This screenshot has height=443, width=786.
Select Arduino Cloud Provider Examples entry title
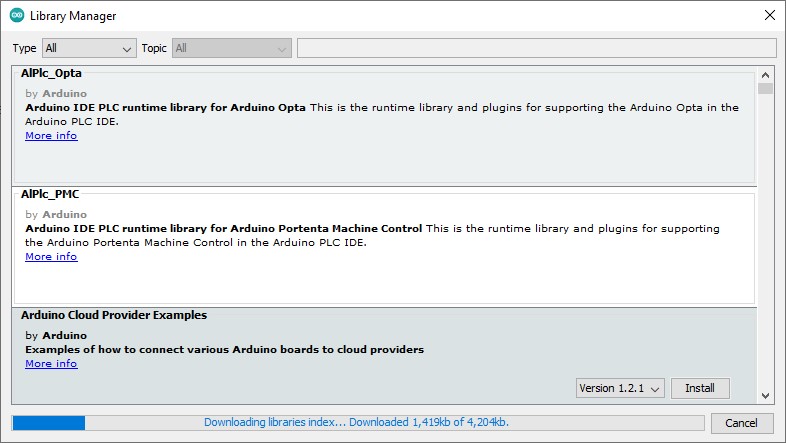pyautogui.click(x=114, y=315)
